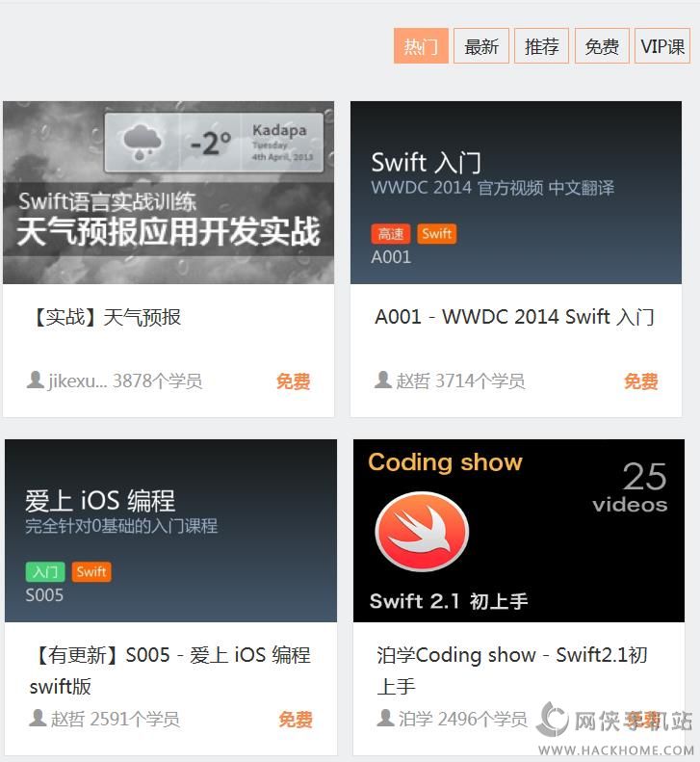Select the 热门 filter tab
Image resolution: width=700 pixels, height=762 pixels.
click(x=421, y=46)
